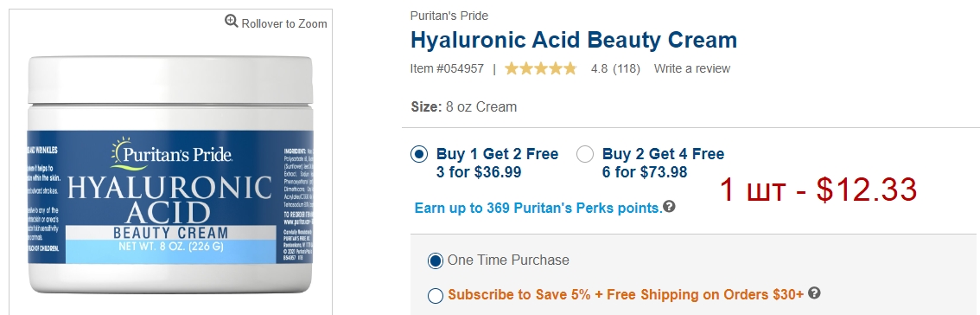Open help icon next to Perks points
The width and height of the screenshot is (980, 315).
670,207
